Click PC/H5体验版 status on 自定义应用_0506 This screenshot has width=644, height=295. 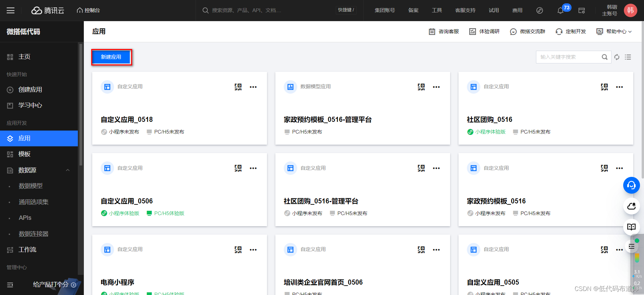pos(166,213)
